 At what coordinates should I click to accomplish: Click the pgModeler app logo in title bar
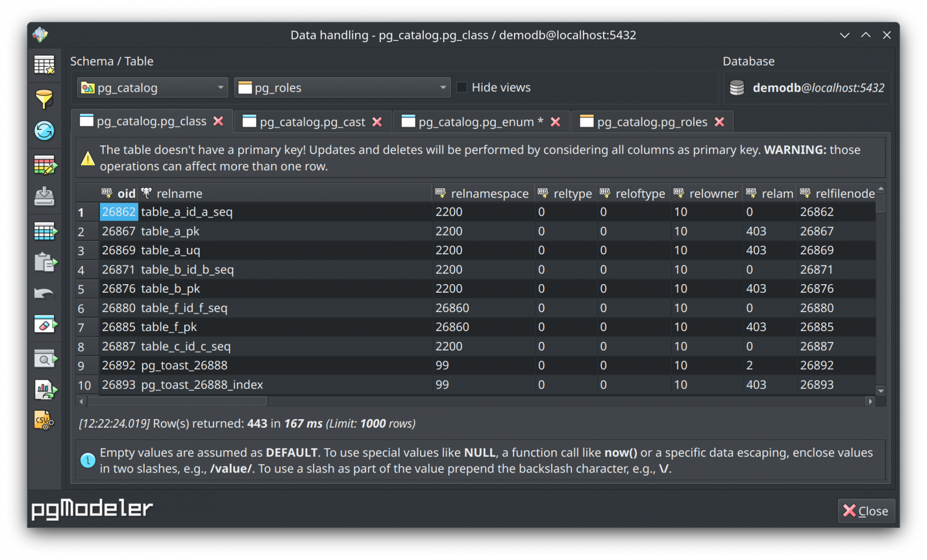click(40, 35)
